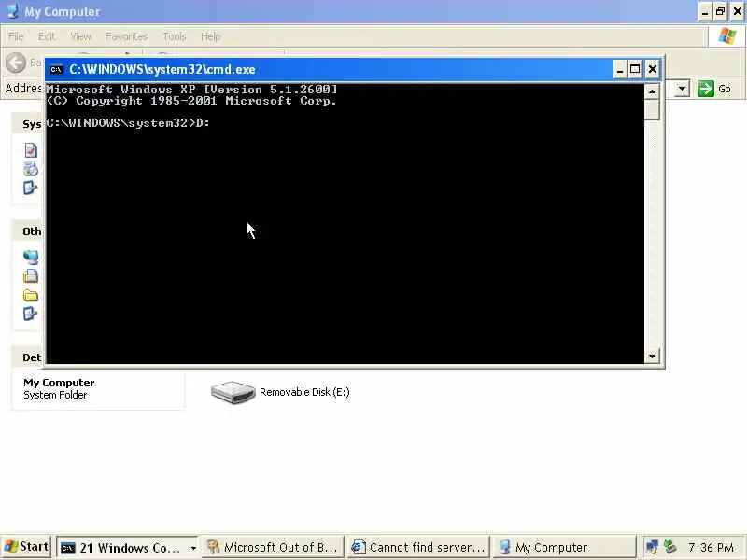Open the Favorites menu in My Computer
Screen dimensions: 747x560
pyautogui.click(x=126, y=36)
